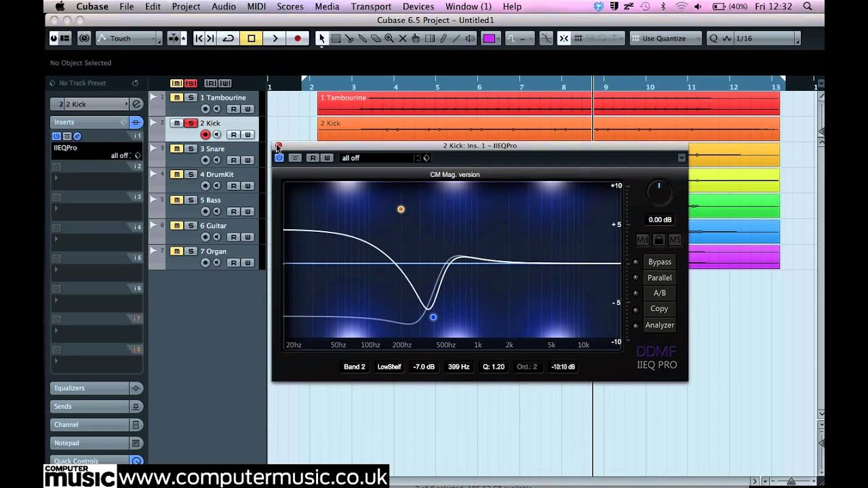This screenshot has width=868, height=488.
Task: Toggle Snap to Zero Crossing icon
Action: [546, 39]
